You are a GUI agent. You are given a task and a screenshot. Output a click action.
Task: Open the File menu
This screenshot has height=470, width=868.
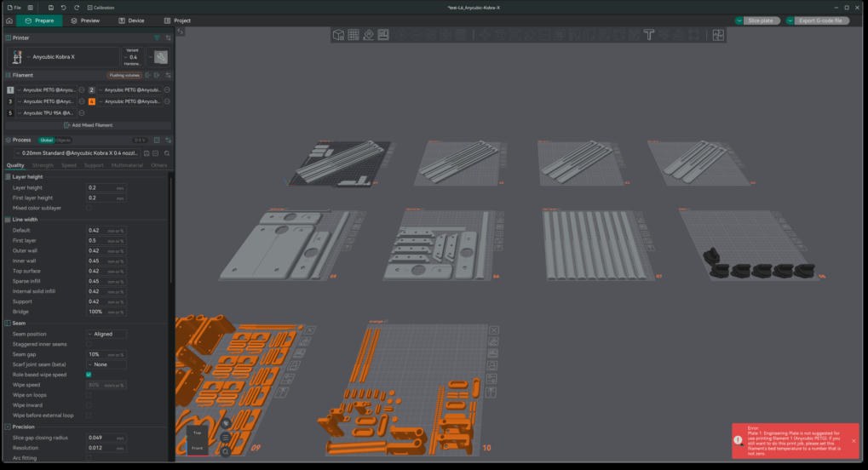tap(14, 8)
